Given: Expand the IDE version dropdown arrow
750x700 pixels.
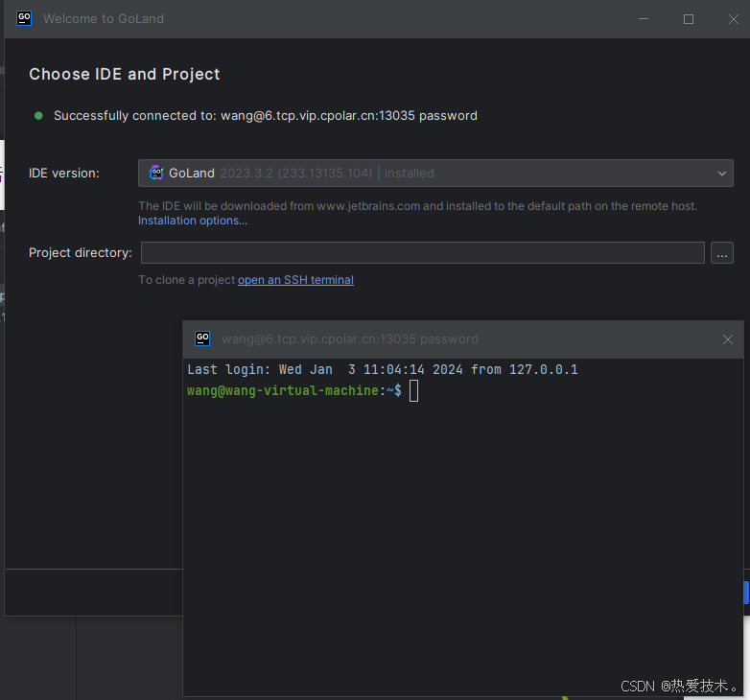Looking at the screenshot, I should [x=722, y=174].
